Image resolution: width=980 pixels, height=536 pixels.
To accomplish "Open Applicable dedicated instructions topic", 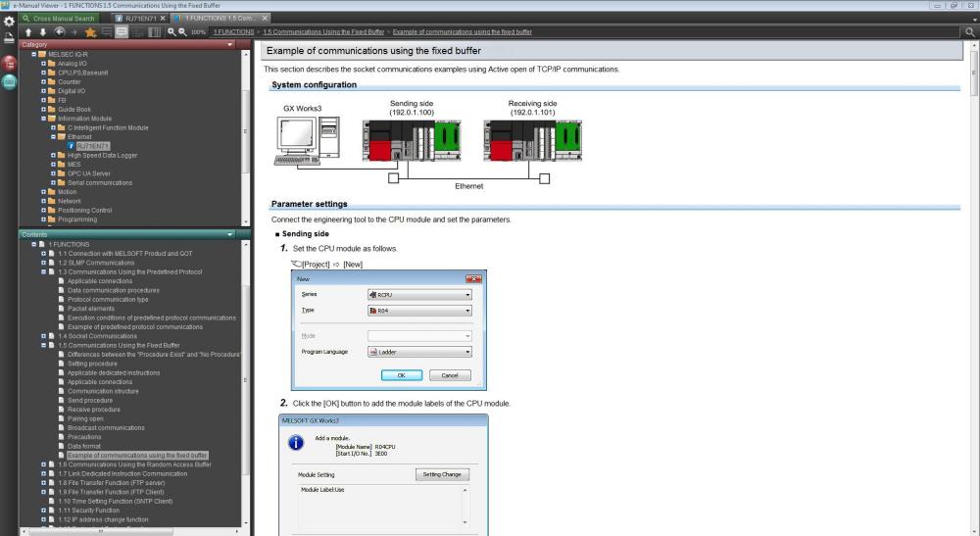I will [114, 373].
